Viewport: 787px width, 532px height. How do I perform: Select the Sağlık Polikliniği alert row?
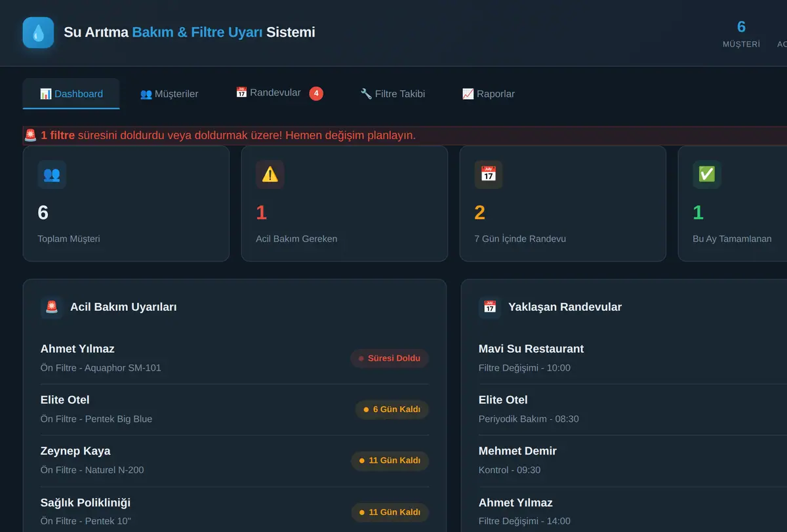[x=235, y=510]
